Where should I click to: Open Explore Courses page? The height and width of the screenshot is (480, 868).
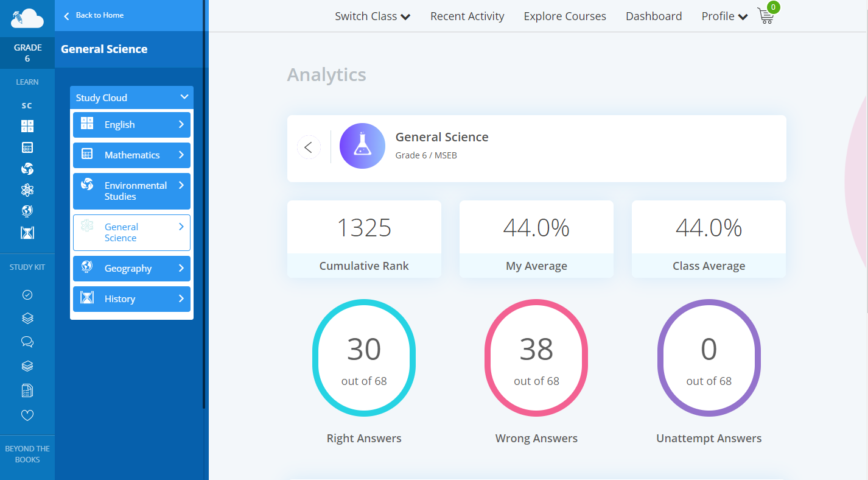pyautogui.click(x=565, y=16)
